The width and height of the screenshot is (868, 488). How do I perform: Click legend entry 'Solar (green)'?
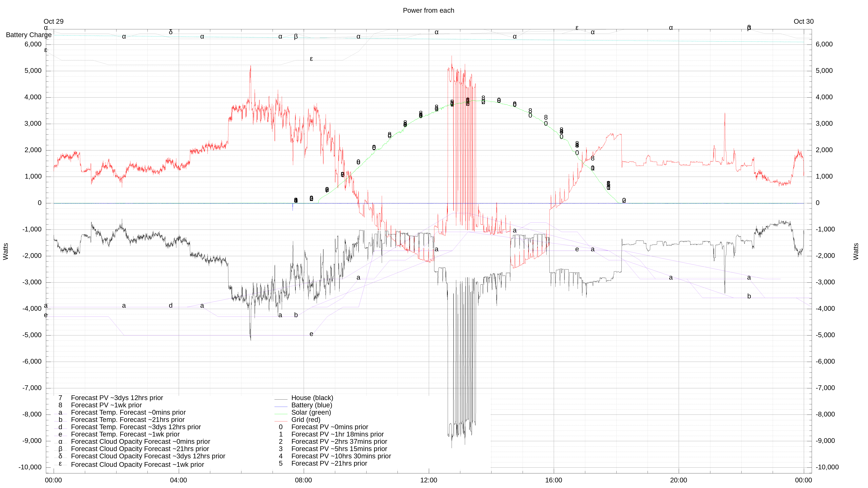311,412
